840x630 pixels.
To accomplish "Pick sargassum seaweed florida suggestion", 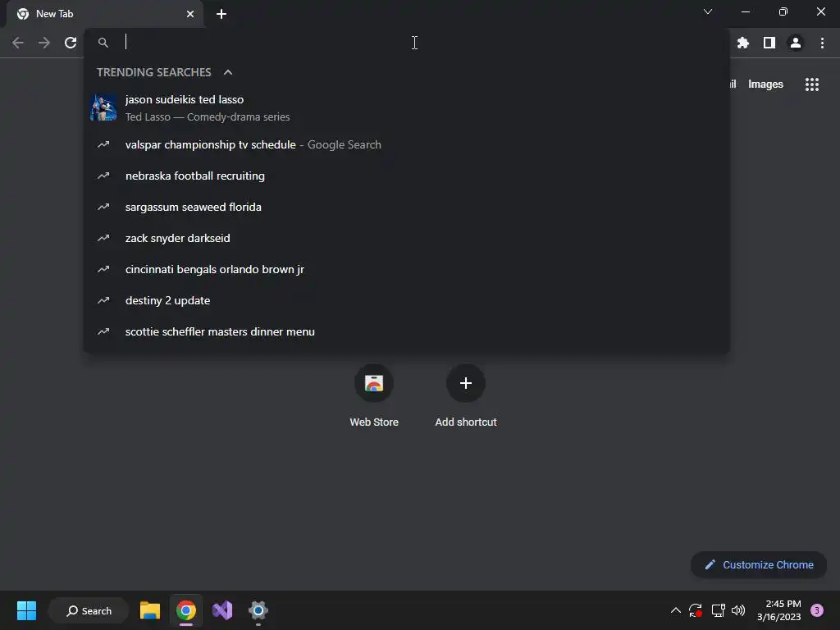I will point(407,207).
